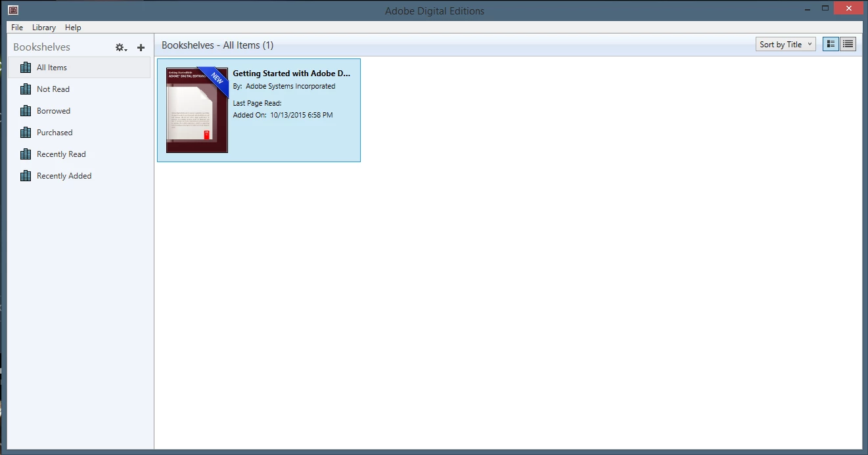Click the 'Last Page Read:' text
868x455 pixels.
tap(258, 103)
